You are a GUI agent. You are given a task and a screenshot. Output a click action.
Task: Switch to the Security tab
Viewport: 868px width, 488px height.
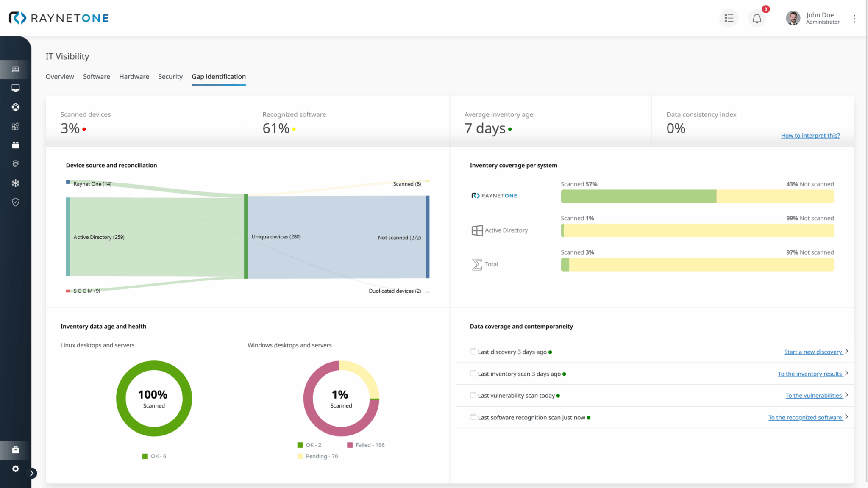click(170, 77)
